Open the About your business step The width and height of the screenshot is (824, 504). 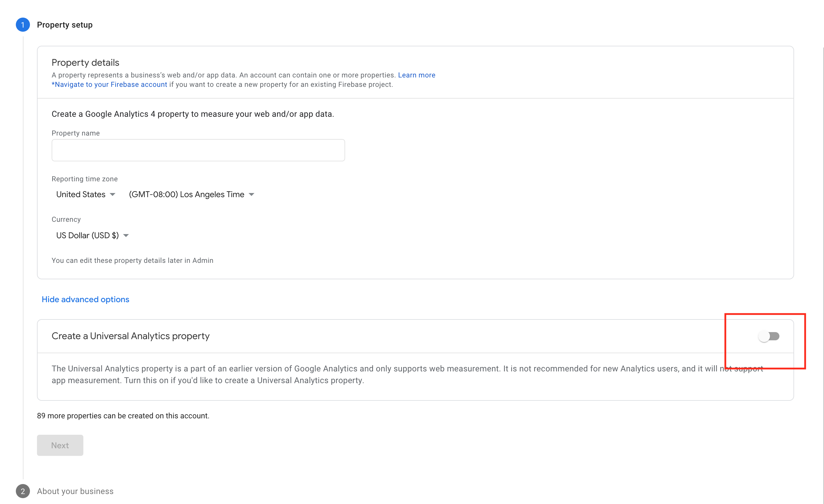tap(75, 491)
